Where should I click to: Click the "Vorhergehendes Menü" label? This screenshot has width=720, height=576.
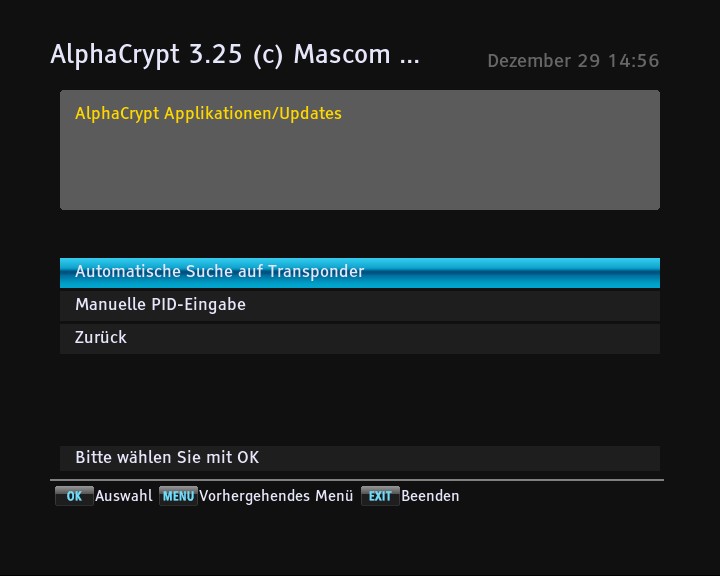[276, 496]
